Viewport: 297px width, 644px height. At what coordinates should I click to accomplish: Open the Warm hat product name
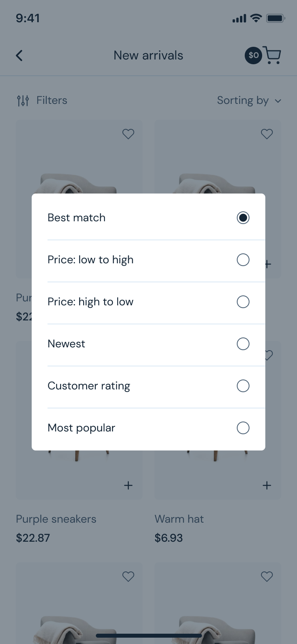point(179,519)
